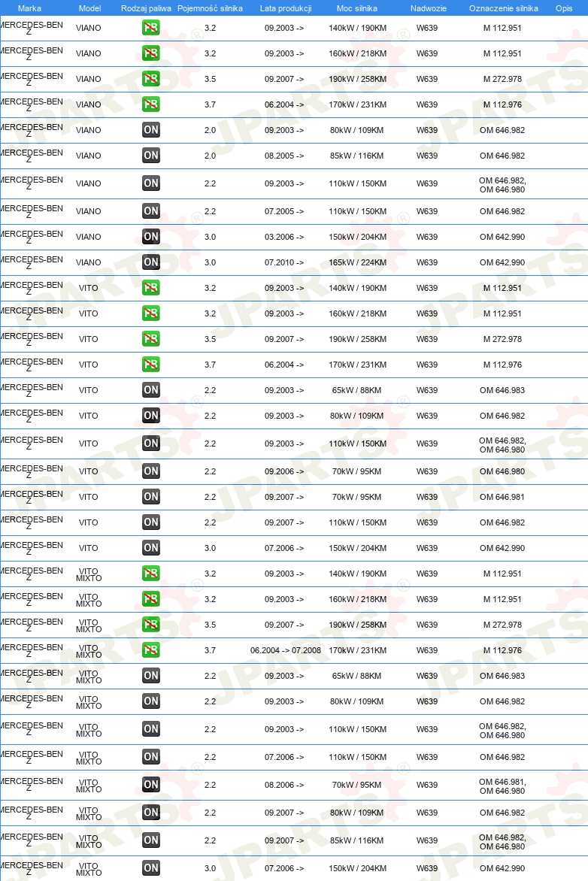This screenshot has height=881, width=588.
Task: Click PB icon in VITO MIXTO 3.7 row
Action: pyautogui.click(x=150, y=650)
